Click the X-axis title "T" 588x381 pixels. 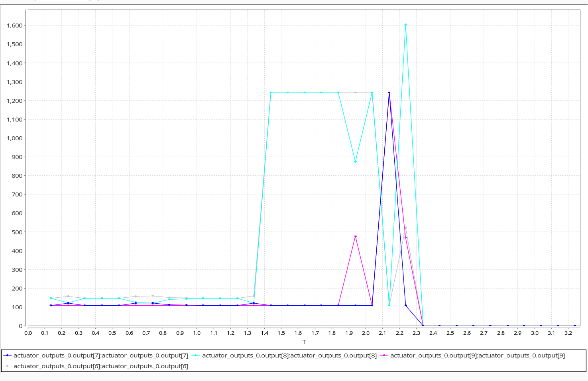click(304, 342)
